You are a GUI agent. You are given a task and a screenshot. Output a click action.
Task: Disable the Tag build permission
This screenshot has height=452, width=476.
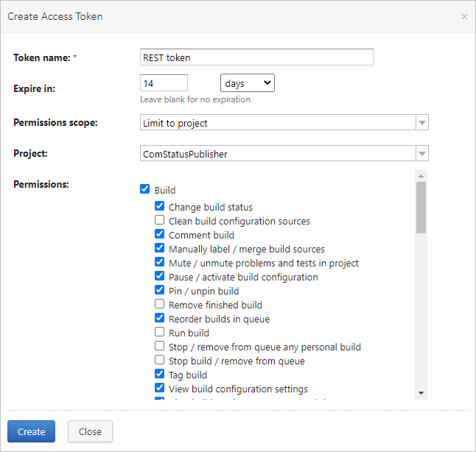click(159, 375)
